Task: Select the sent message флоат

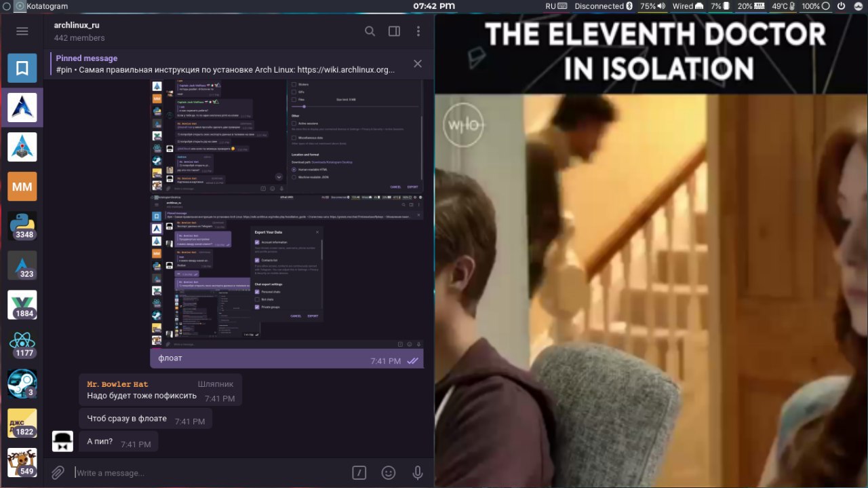Action: (x=287, y=359)
